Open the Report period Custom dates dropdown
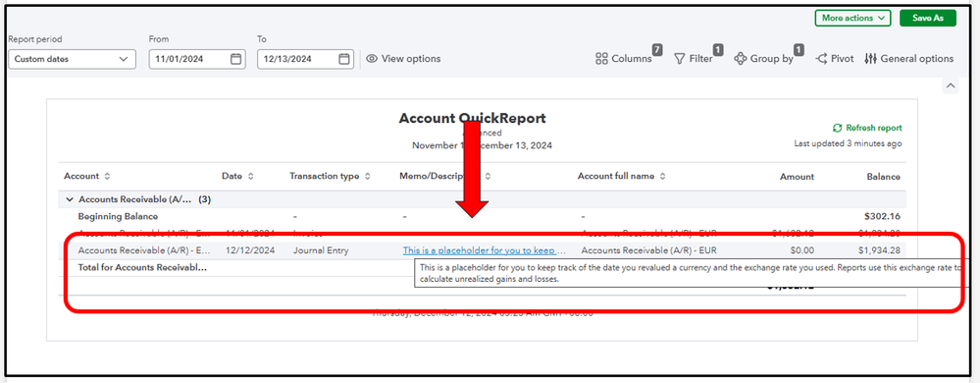 [x=72, y=60]
